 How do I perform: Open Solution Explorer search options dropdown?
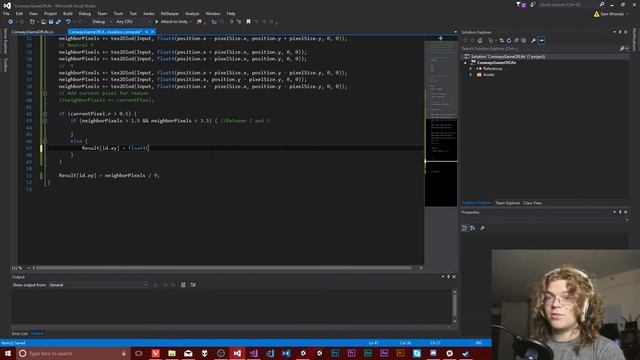[x=627, y=49]
